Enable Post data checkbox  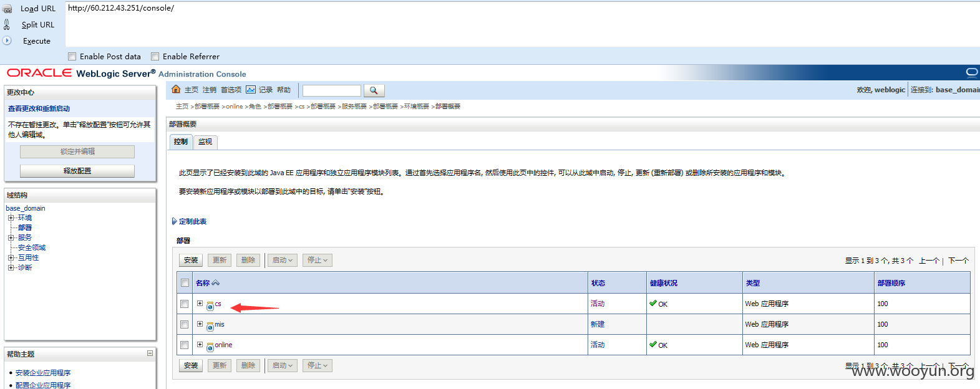click(72, 56)
